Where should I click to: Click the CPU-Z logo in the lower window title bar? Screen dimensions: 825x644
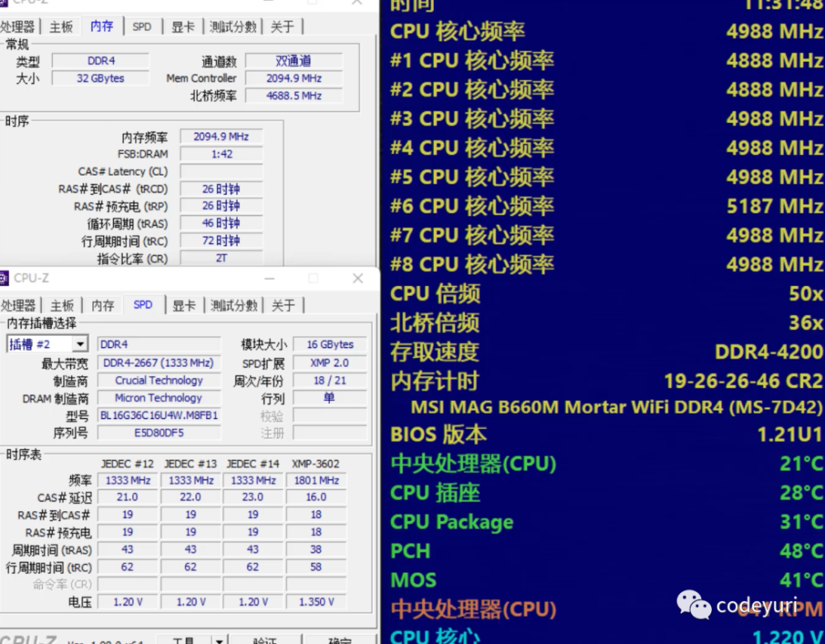click(x=3, y=278)
